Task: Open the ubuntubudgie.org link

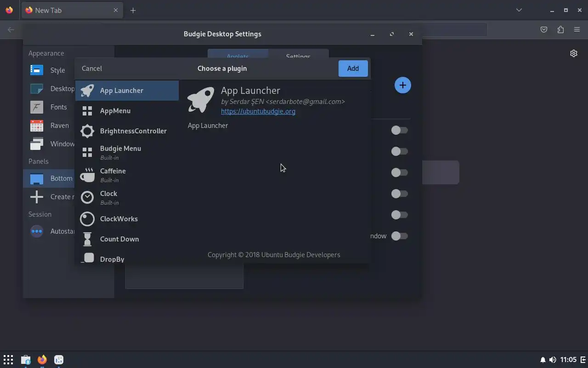Action: [x=258, y=111]
